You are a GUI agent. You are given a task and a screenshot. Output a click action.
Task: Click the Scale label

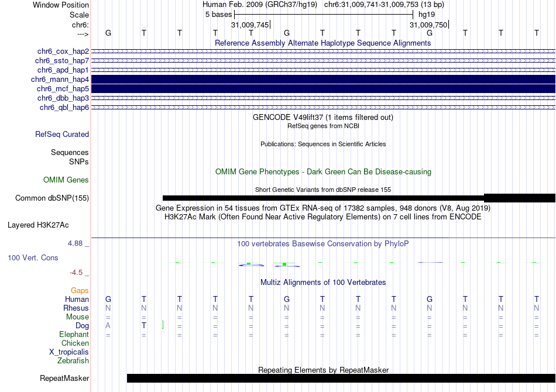coord(80,15)
